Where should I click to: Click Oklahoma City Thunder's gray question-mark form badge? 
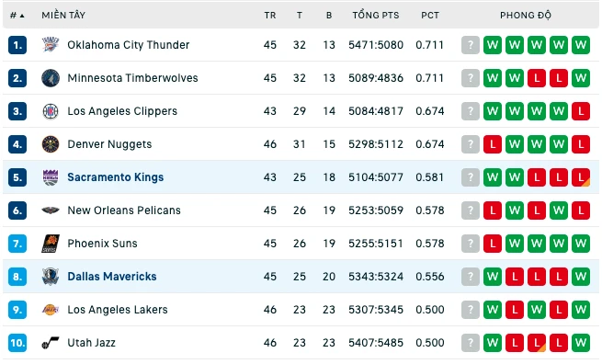(471, 45)
